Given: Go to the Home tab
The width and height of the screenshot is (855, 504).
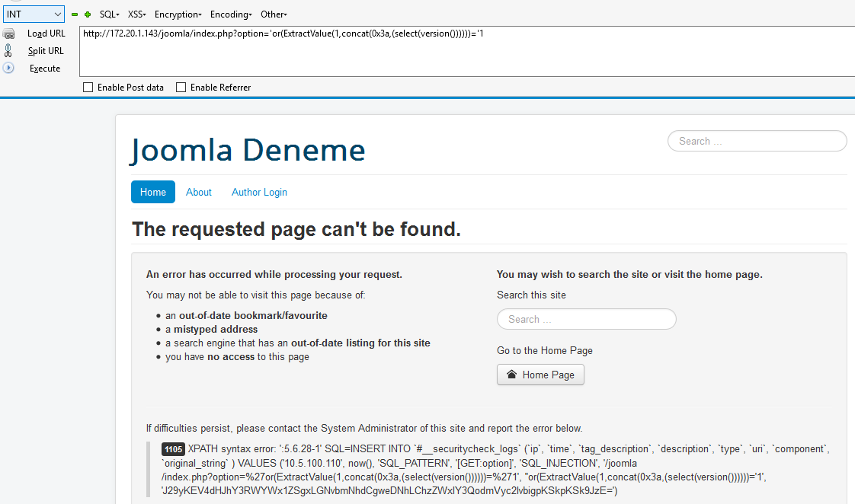Looking at the screenshot, I should (152, 192).
